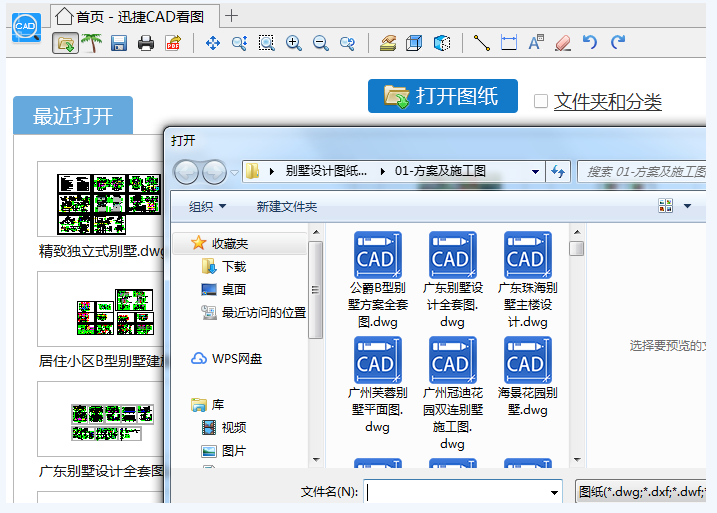Click the zoom out magnifier icon
This screenshot has height=513, width=717.
point(321,43)
